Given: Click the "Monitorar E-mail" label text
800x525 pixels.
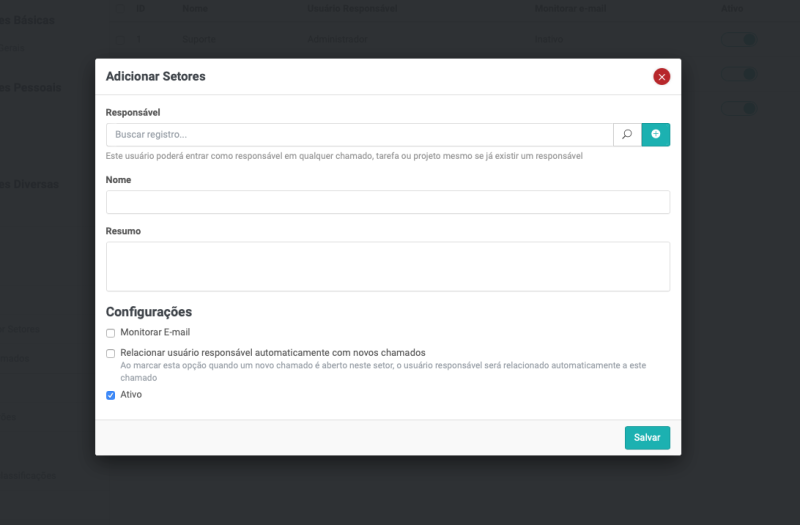Looking at the screenshot, I should tap(155, 333).
